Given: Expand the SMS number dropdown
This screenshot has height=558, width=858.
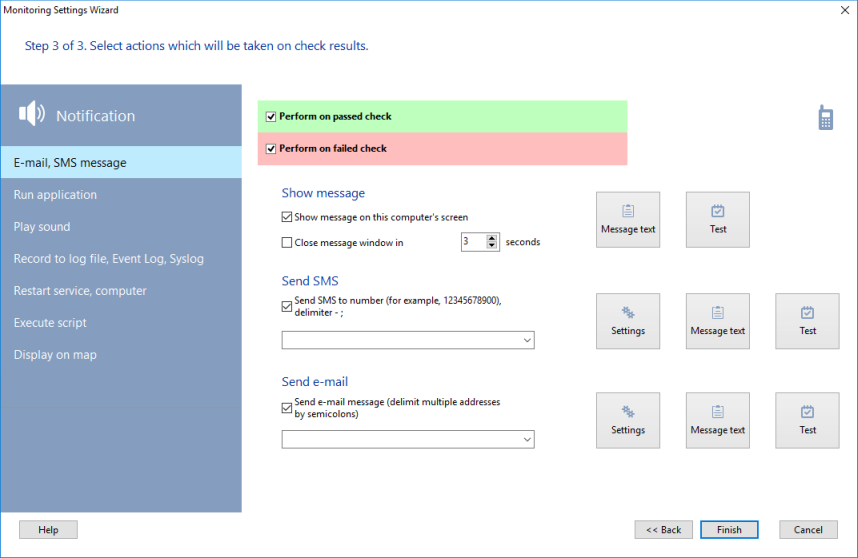Looking at the screenshot, I should click(x=527, y=341).
